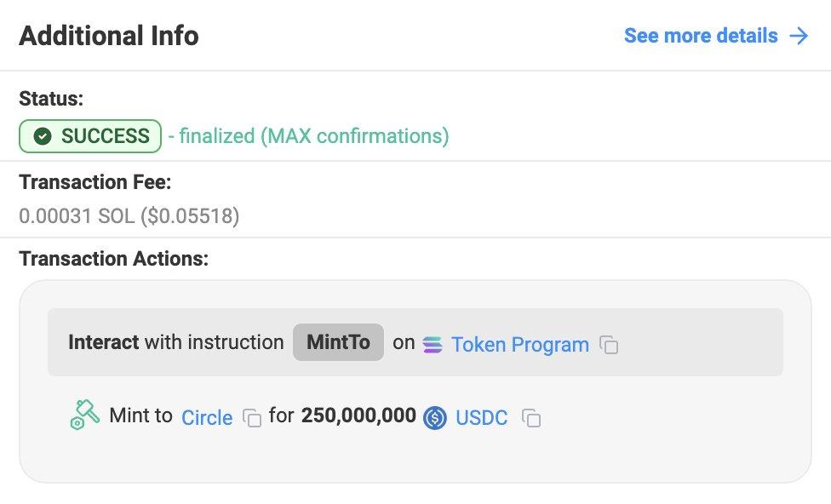Open the See more details link

[x=701, y=36]
